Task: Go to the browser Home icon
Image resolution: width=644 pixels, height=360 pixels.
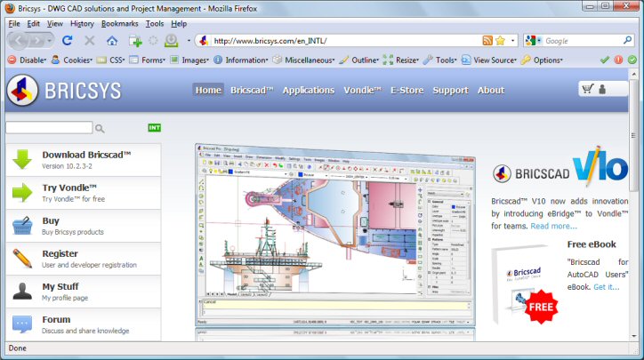Action: [x=112, y=41]
